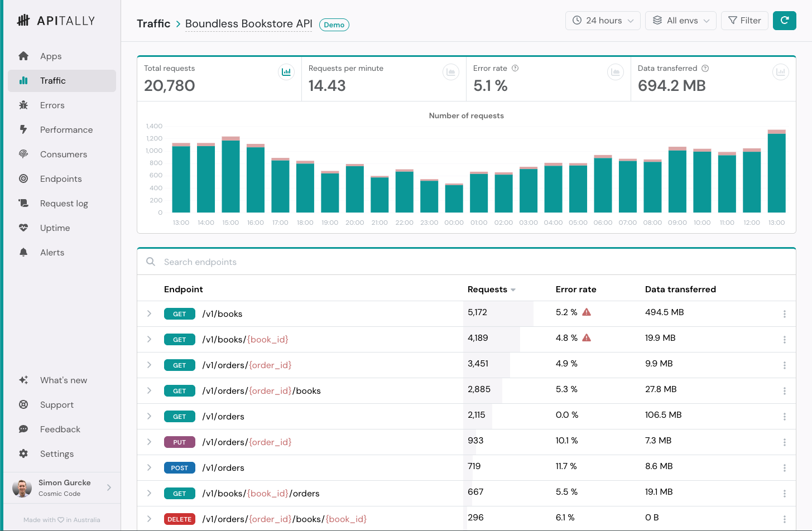Image resolution: width=812 pixels, height=531 pixels.
Task: Click Data transferred help question icon
Action: (705, 68)
